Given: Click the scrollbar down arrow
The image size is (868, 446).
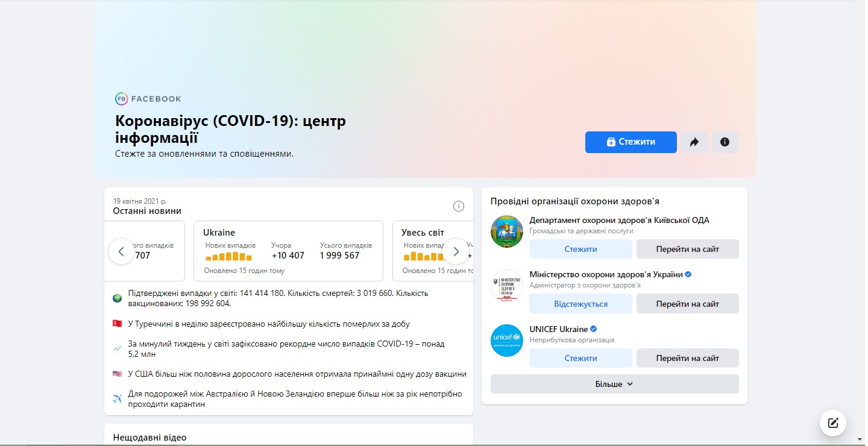Looking at the screenshot, I should (860, 439).
